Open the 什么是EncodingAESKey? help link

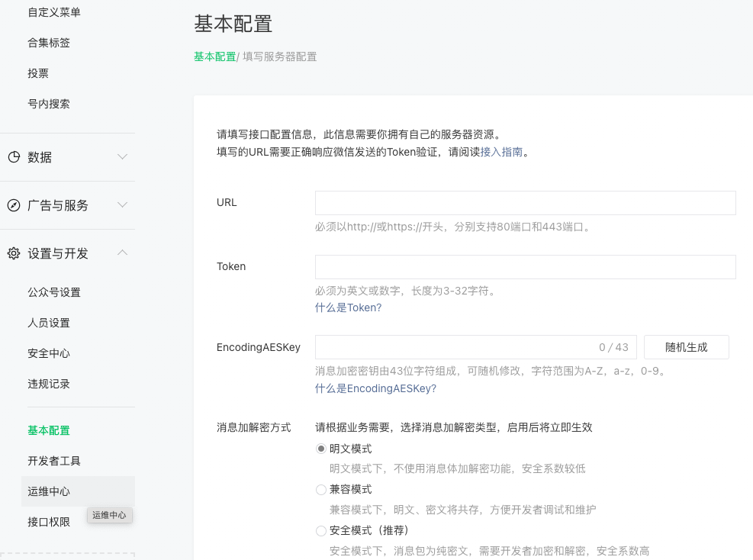pyautogui.click(x=375, y=388)
